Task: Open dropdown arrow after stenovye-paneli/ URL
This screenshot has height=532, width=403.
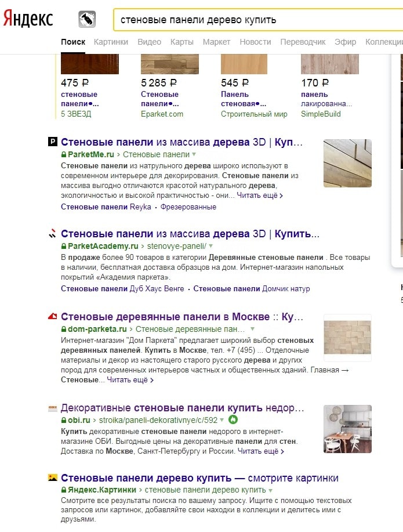Action: pos(211,246)
